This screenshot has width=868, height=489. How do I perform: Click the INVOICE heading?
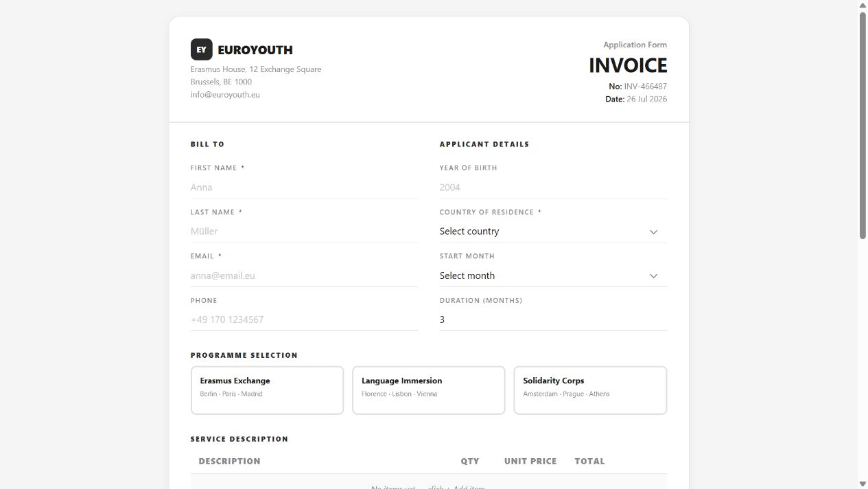point(628,65)
